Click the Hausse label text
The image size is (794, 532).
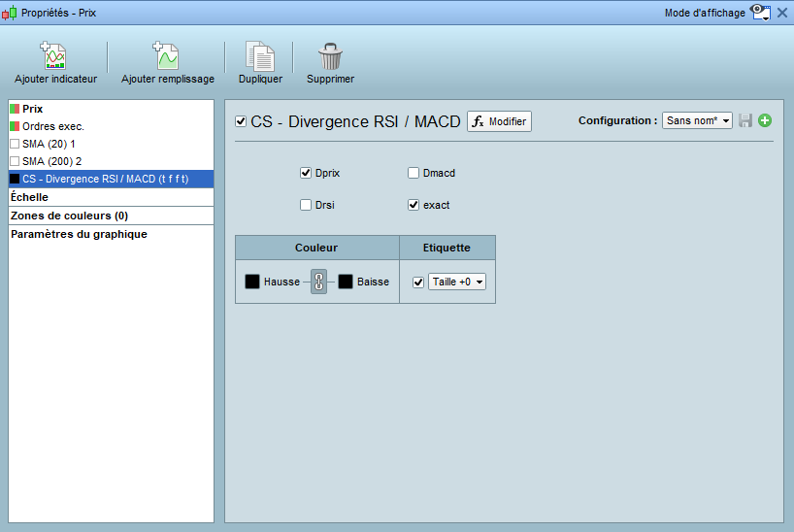coord(281,282)
